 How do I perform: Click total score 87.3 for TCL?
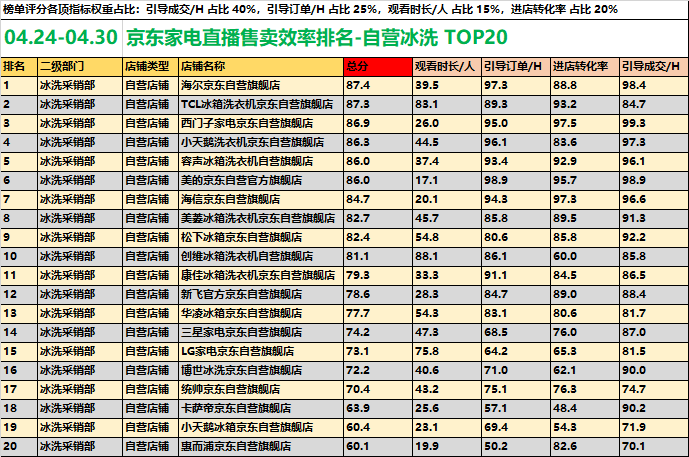(x=378, y=104)
